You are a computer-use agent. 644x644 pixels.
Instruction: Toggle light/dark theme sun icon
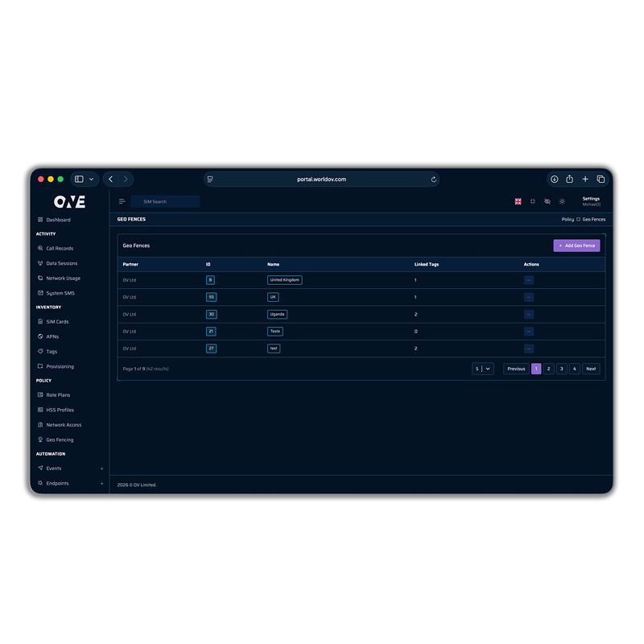pyautogui.click(x=562, y=201)
